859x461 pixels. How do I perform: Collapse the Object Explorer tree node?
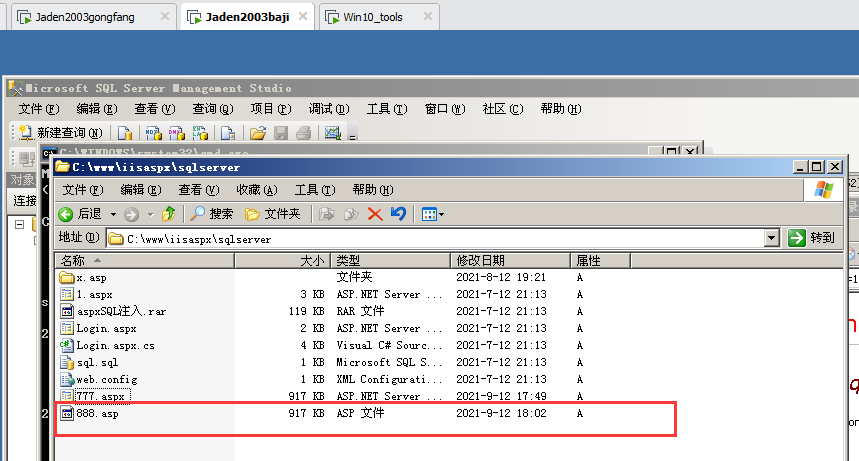(19, 225)
